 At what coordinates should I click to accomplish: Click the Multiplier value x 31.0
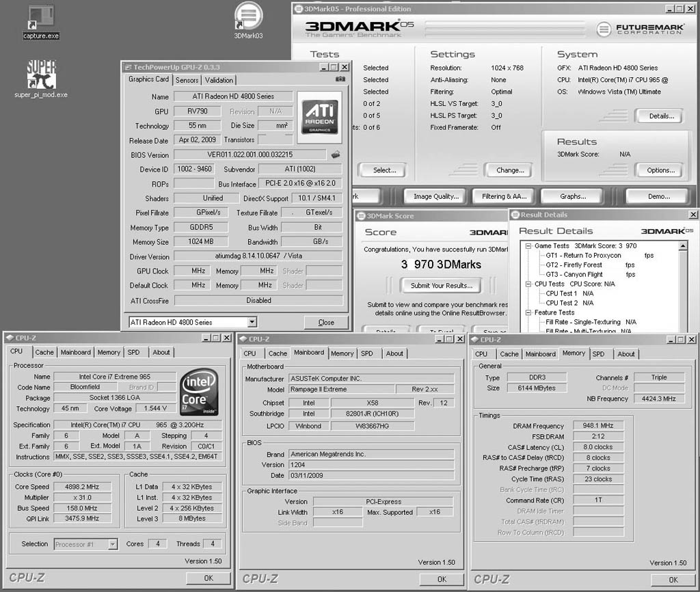pos(82,498)
